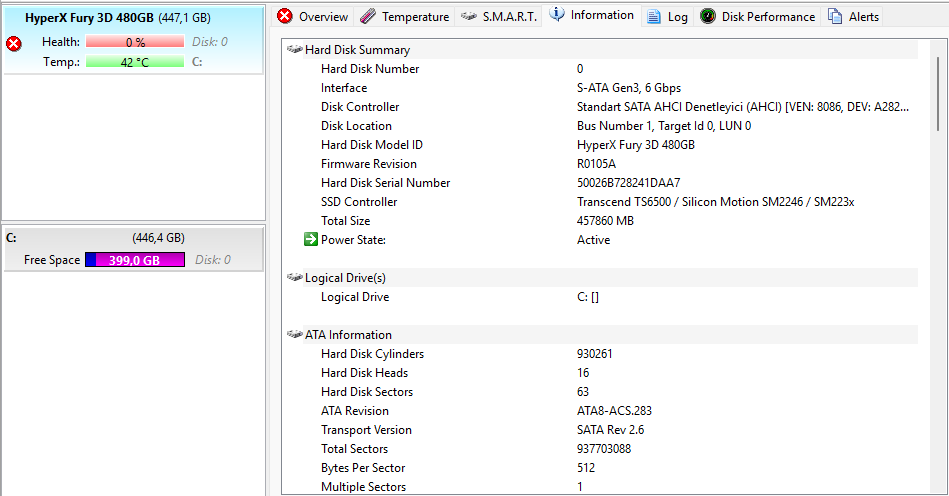Click the red error icon on Overview tab

coord(285,16)
